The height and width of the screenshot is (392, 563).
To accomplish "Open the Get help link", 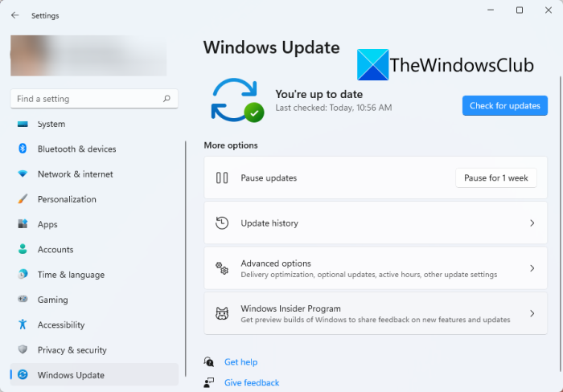I will pyautogui.click(x=241, y=361).
